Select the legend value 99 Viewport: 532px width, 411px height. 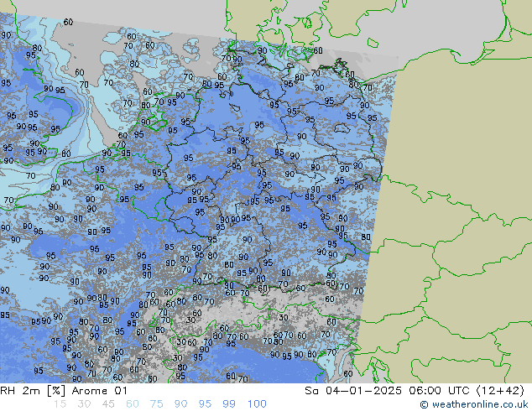[229, 404]
